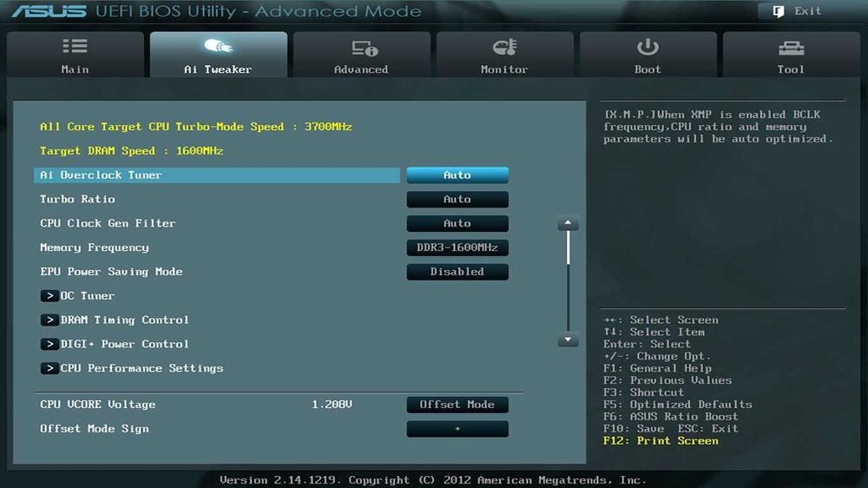Click the Version 2.14.1219 footer text
Viewport: 868px width, 488px height.
[x=433, y=480]
